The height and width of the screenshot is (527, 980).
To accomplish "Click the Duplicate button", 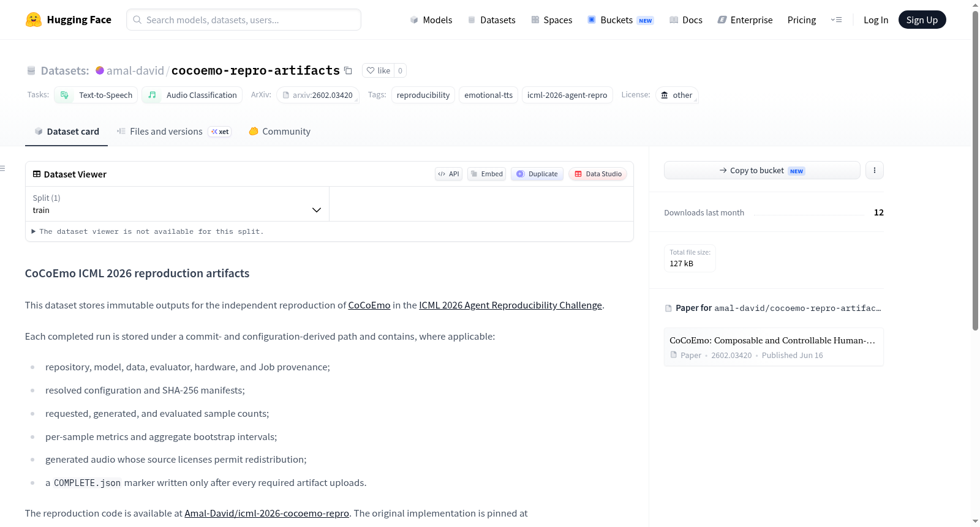I will [537, 174].
